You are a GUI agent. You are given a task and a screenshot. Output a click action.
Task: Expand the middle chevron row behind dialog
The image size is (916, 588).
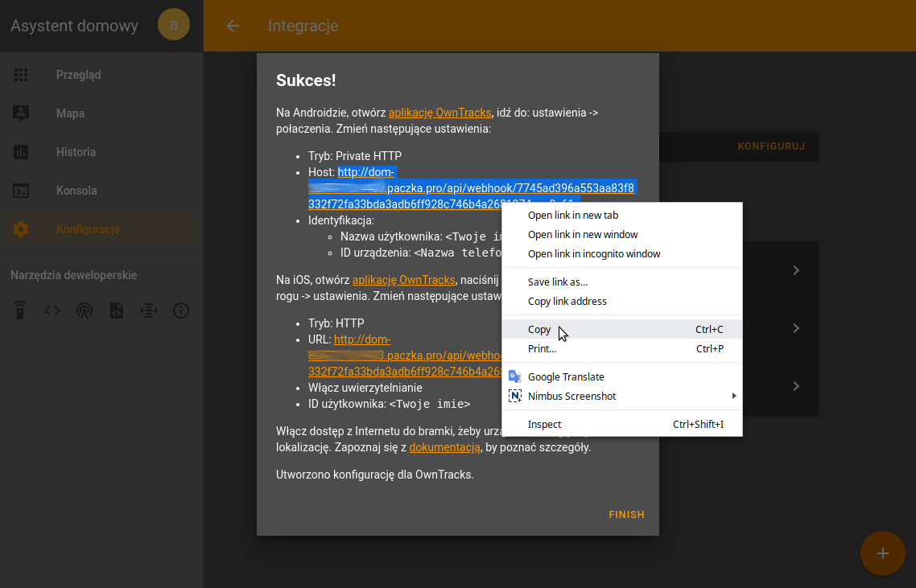(x=796, y=328)
